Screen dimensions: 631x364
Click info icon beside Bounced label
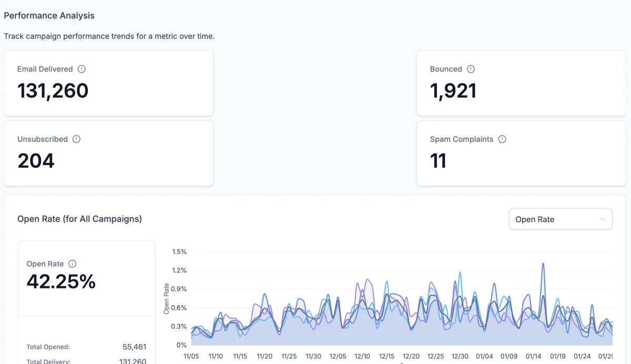[471, 69]
